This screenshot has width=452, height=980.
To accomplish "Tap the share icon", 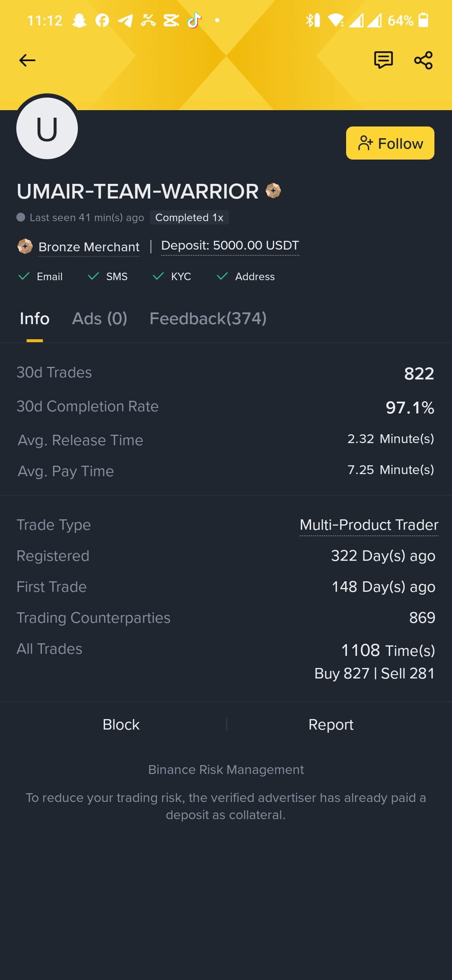I will (x=423, y=60).
